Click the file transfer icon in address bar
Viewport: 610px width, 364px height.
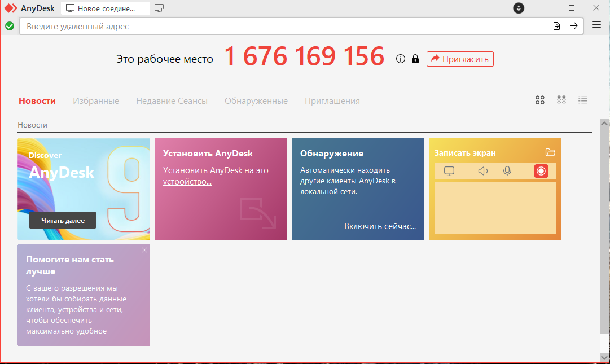tap(557, 26)
